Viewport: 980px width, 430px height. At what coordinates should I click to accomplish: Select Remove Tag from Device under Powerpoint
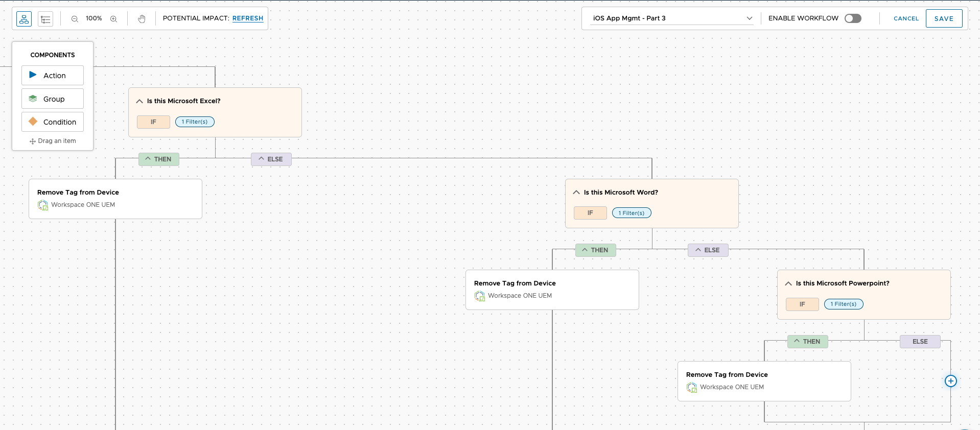click(x=764, y=381)
